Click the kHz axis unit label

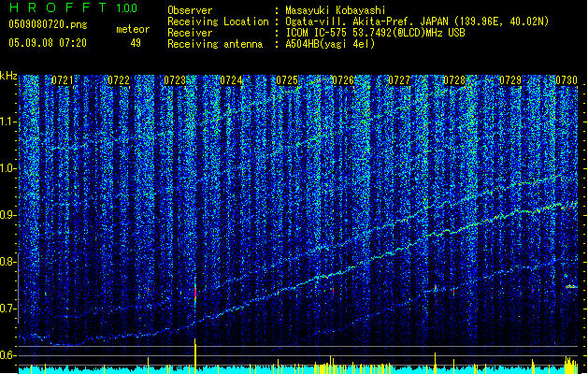point(8,76)
